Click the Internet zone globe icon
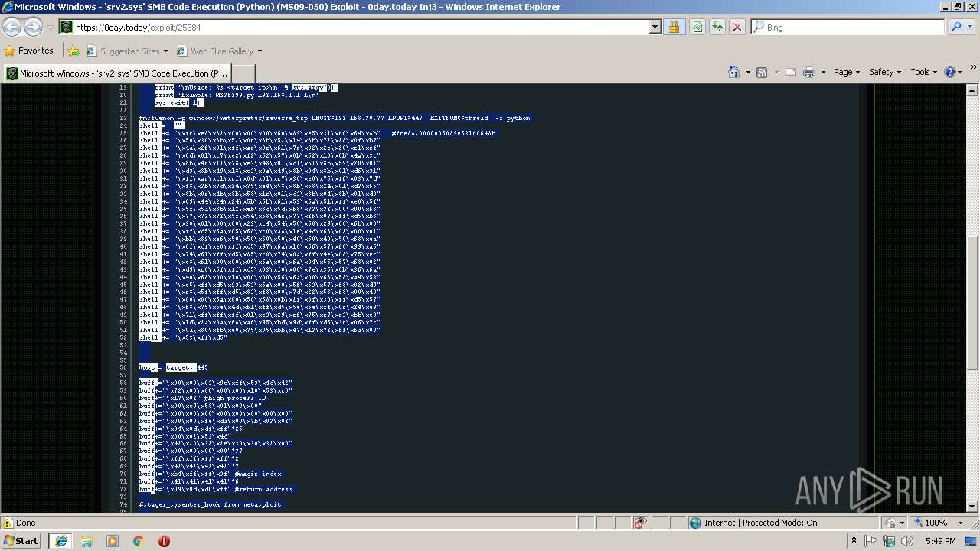 695,523
